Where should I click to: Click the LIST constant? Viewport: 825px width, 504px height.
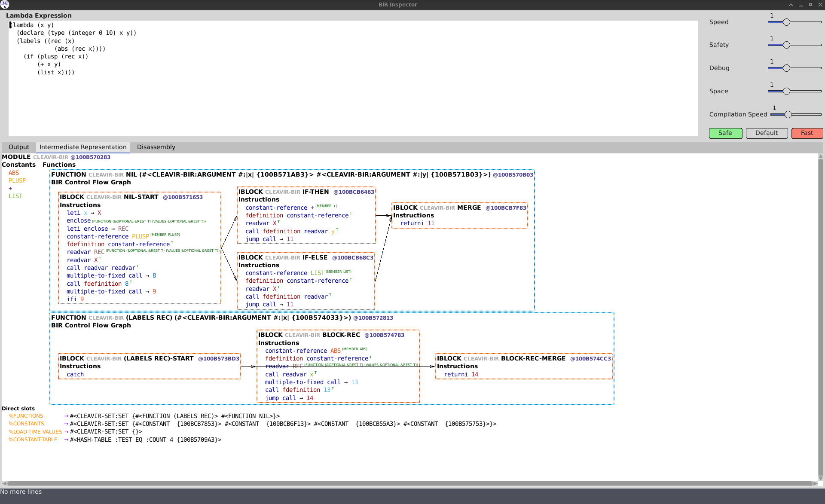15,196
